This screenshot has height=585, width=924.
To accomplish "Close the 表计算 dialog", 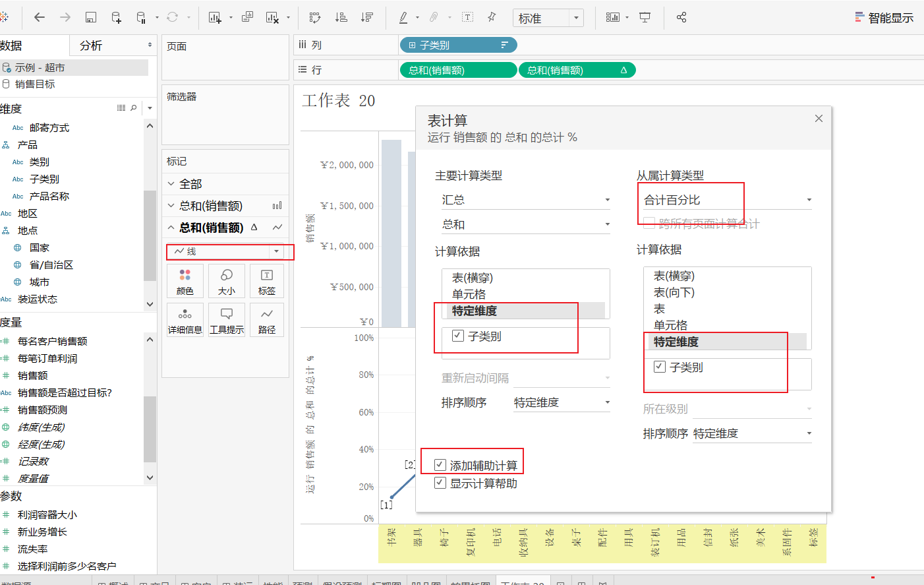I will pos(819,119).
